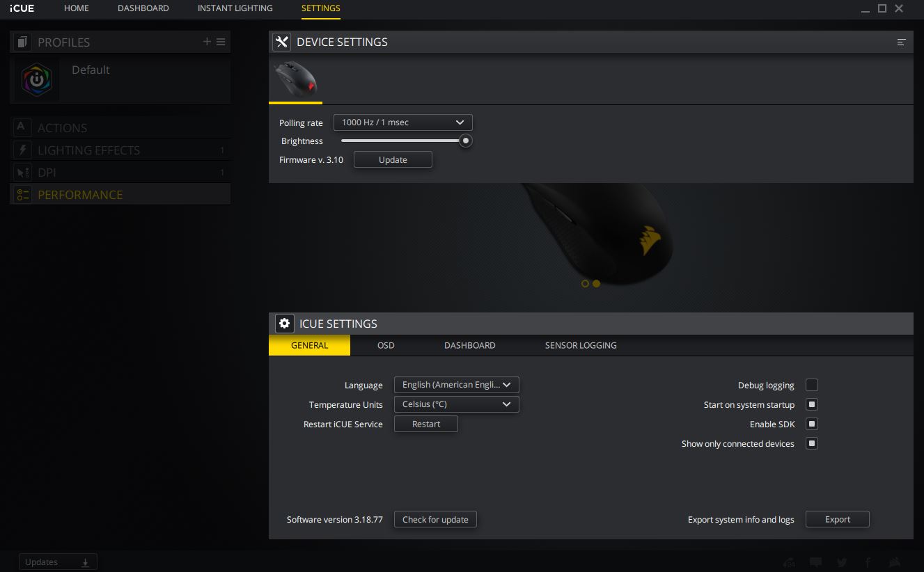This screenshot has height=572, width=924.
Task: Toggle Start on system startup checkbox
Action: [x=812, y=404]
